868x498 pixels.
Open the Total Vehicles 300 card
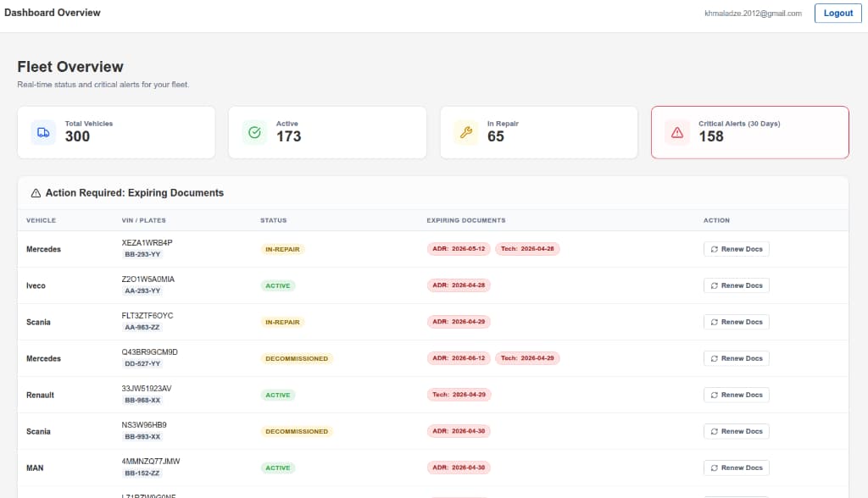(x=116, y=132)
